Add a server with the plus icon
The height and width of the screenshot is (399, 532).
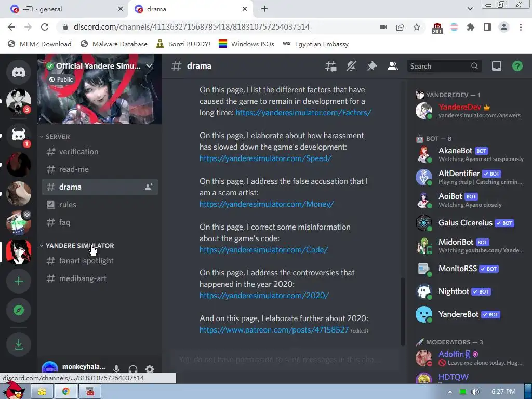pyautogui.click(x=19, y=281)
